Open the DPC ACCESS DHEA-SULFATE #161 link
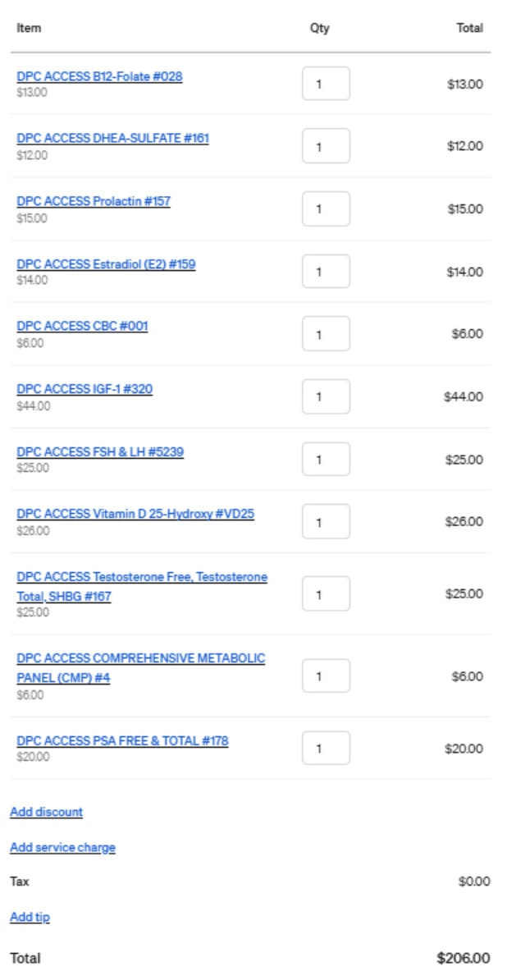This screenshot has width=507, height=980. 112,138
